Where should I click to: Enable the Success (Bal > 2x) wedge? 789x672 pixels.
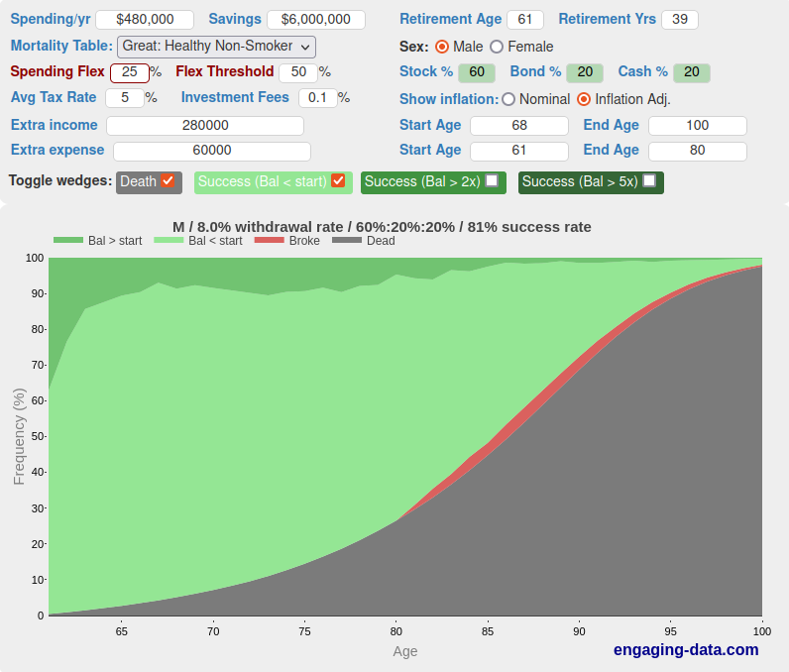pos(492,181)
